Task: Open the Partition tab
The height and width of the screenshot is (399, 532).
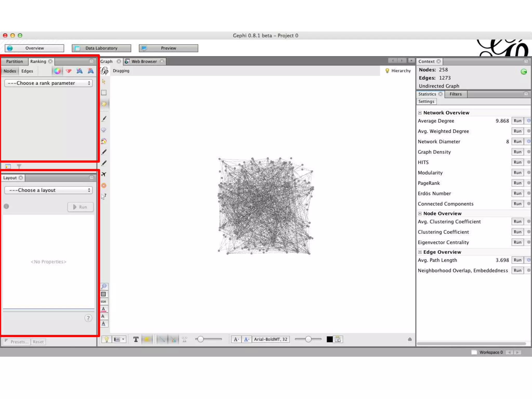Action: [15, 61]
